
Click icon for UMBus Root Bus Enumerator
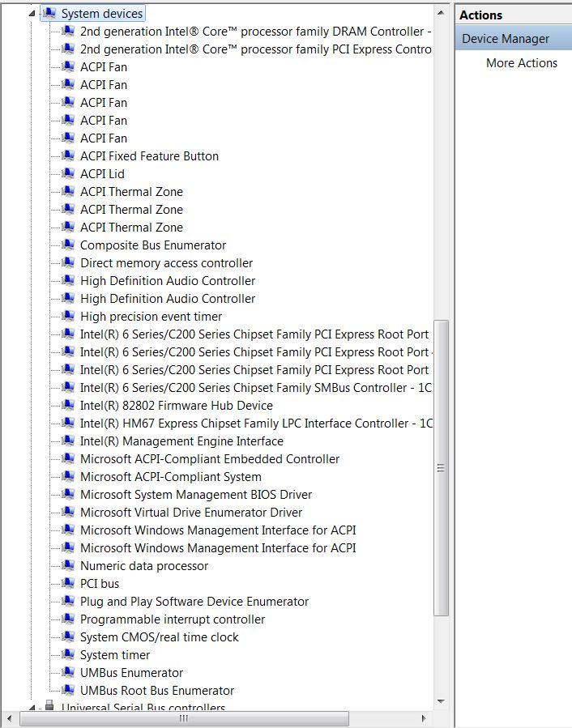click(x=68, y=690)
